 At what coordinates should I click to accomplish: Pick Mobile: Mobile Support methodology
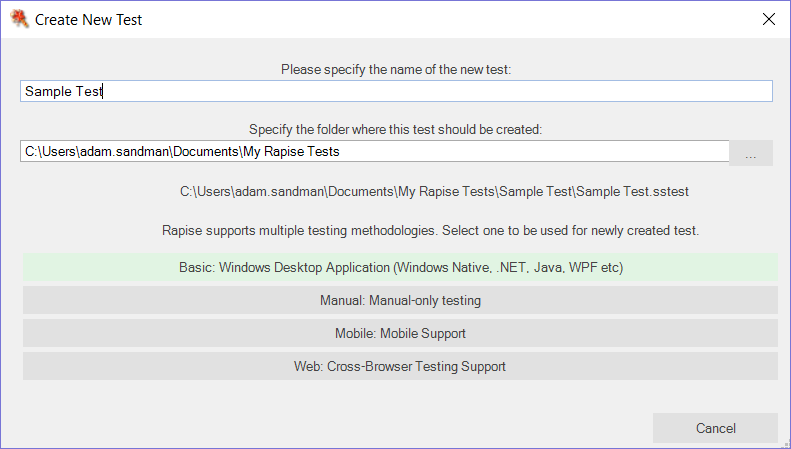(400, 333)
